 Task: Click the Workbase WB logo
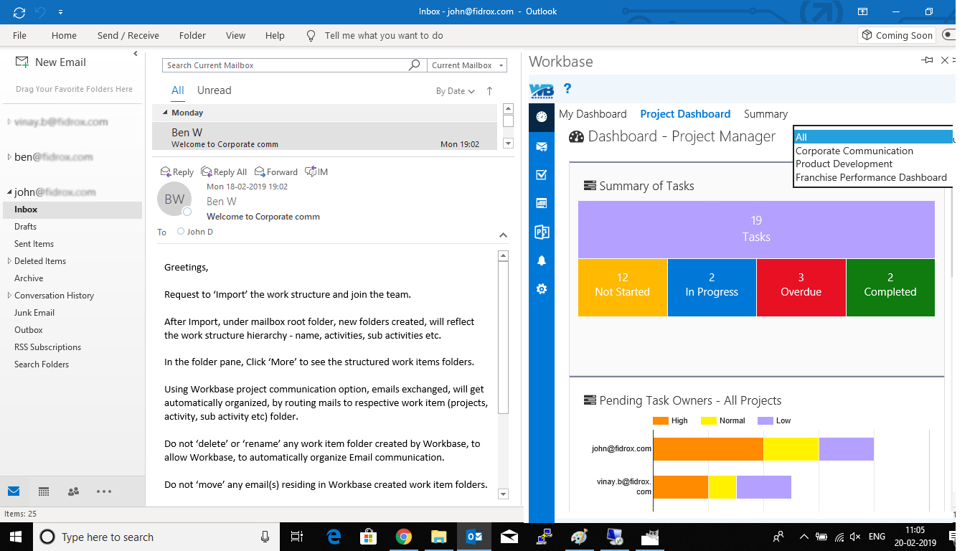coord(541,90)
